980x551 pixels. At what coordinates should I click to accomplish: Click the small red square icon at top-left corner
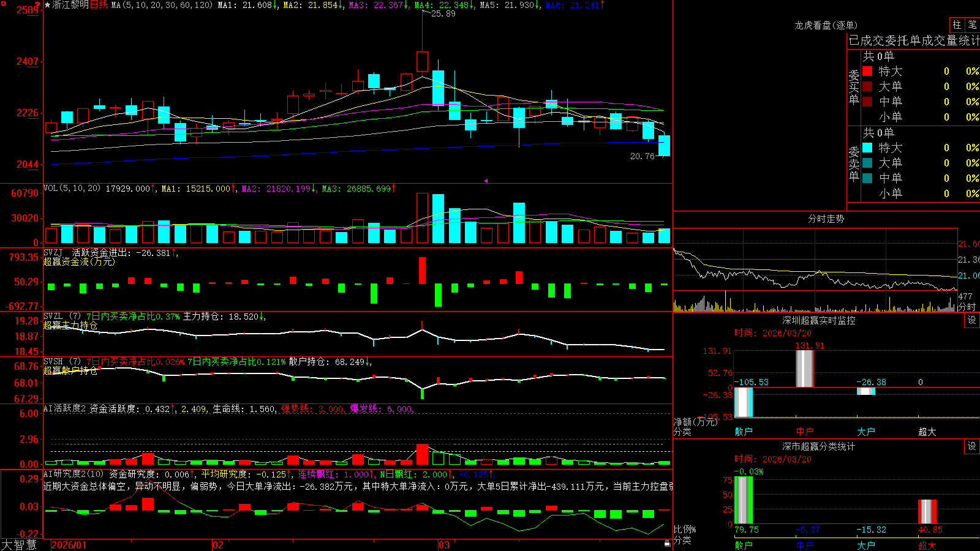point(4,4)
